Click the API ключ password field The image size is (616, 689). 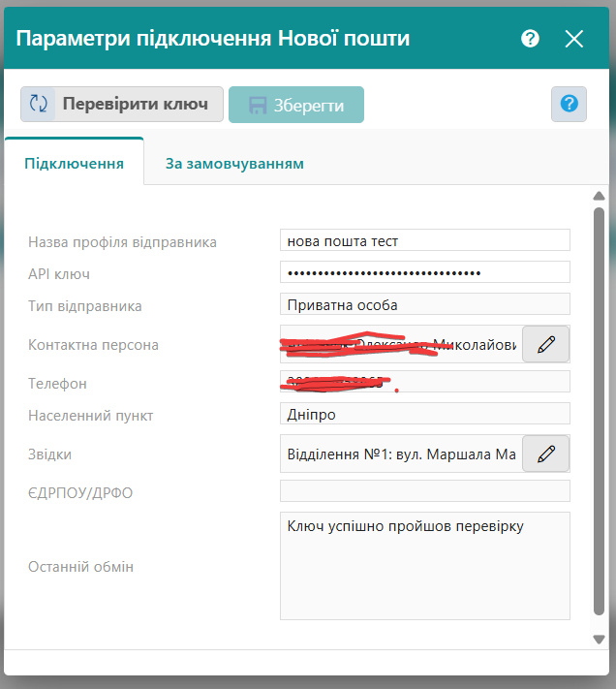[x=425, y=272]
